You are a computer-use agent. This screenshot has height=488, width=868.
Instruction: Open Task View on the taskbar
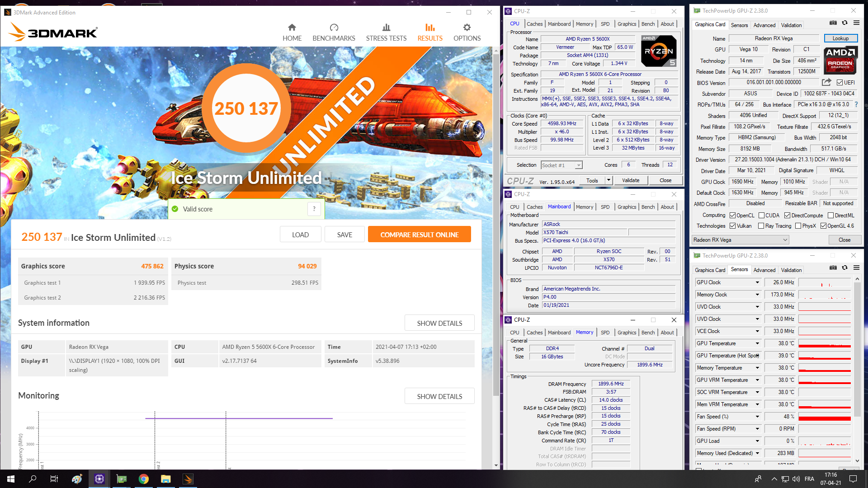54,479
